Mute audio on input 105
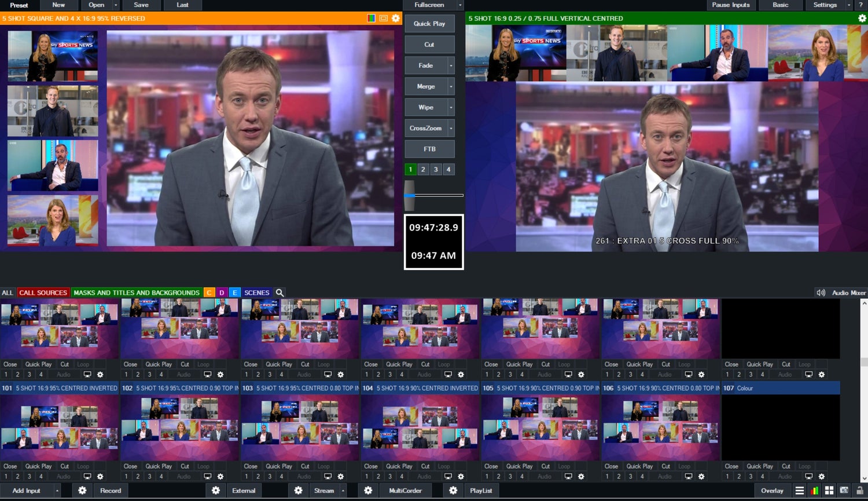Screen dimensions: 868x501 pyautogui.click(x=544, y=476)
